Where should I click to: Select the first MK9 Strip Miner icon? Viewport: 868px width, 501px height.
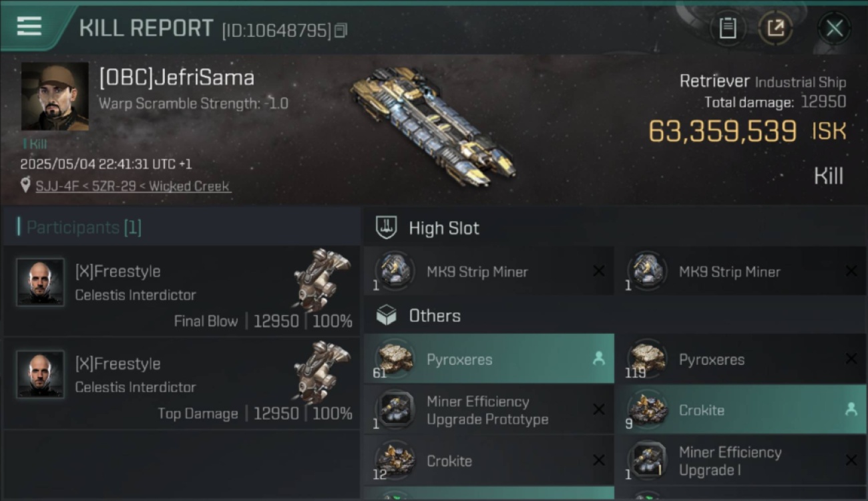[x=395, y=271]
